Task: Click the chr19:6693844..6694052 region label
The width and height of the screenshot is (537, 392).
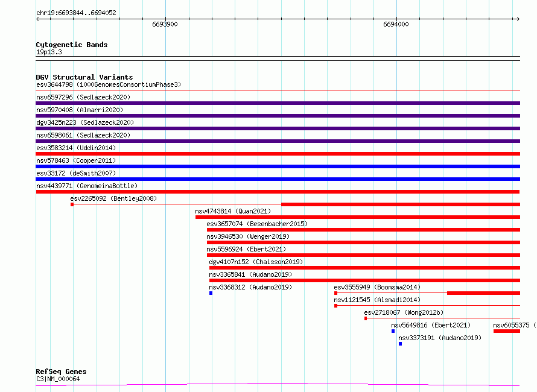Action: 76,13
